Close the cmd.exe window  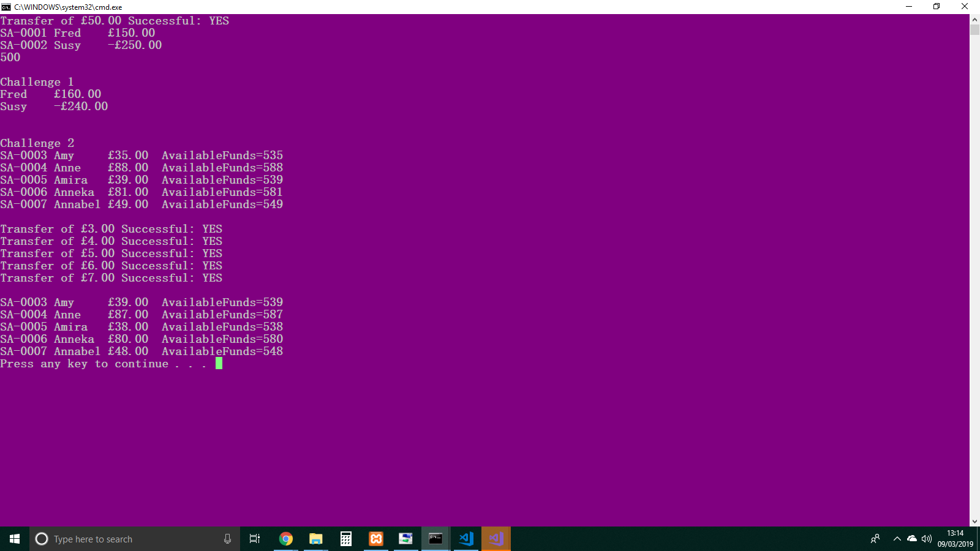point(965,7)
